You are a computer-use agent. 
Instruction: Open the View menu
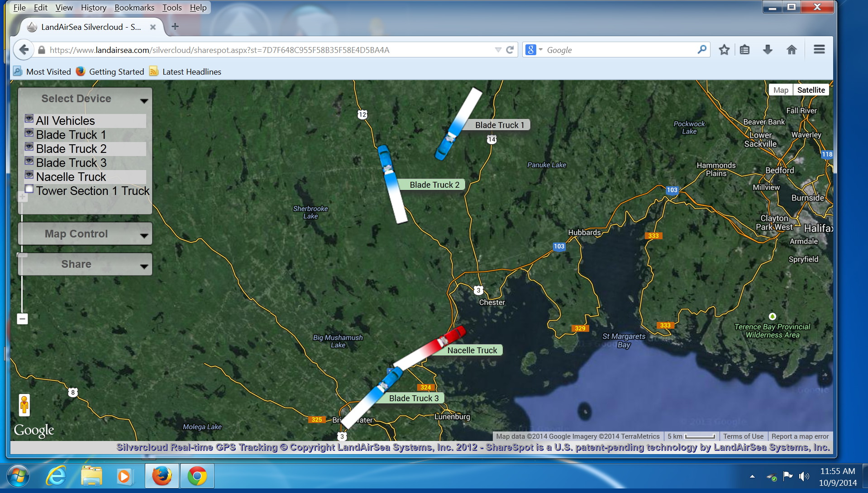coord(64,8)
